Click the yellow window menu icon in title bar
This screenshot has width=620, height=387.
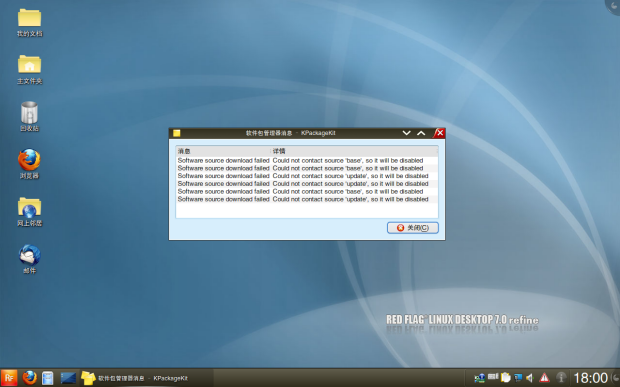[x=177, y=133]
